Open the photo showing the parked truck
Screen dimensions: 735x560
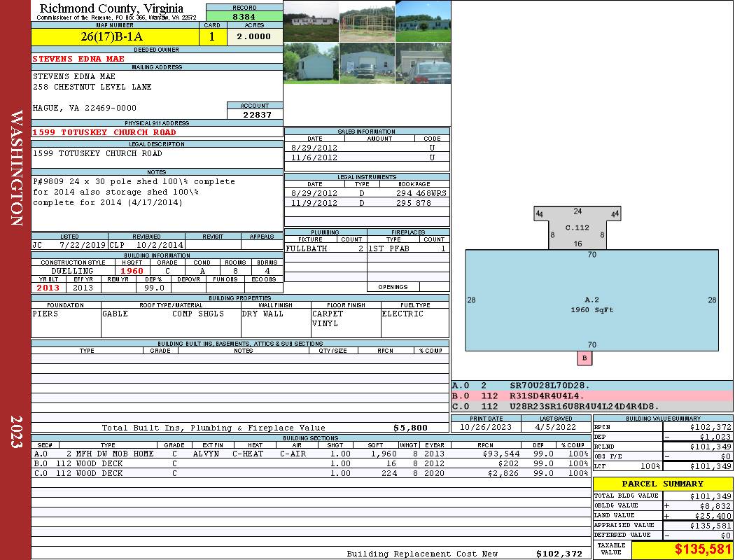pyautogui.click(x=367, y=64)
